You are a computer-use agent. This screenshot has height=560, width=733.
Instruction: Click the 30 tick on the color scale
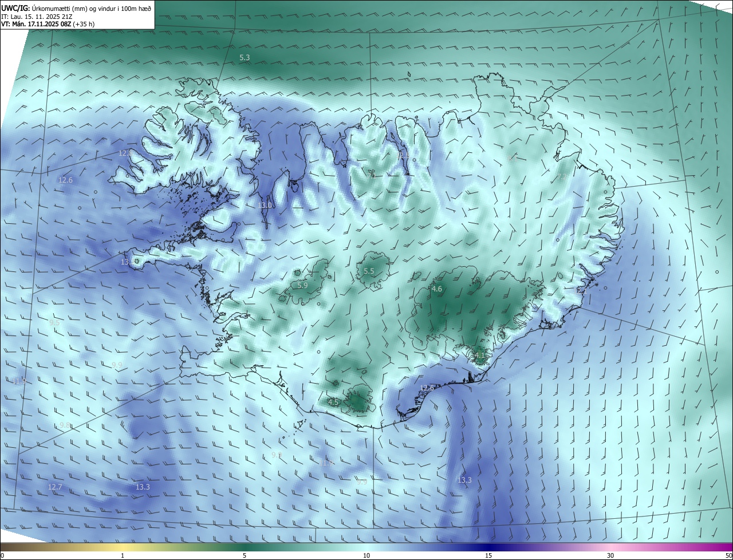tap(610, 555)
